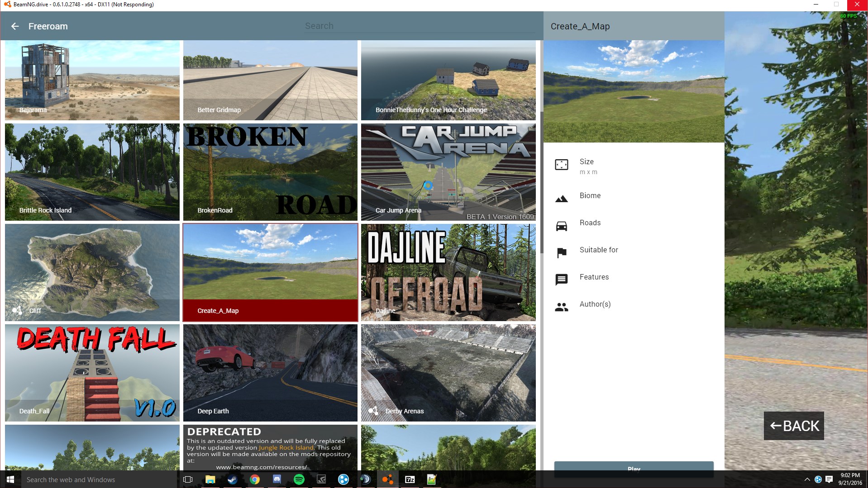Click the Features comment icon
Screen dimensions: 868x488
tap(561, 280)
